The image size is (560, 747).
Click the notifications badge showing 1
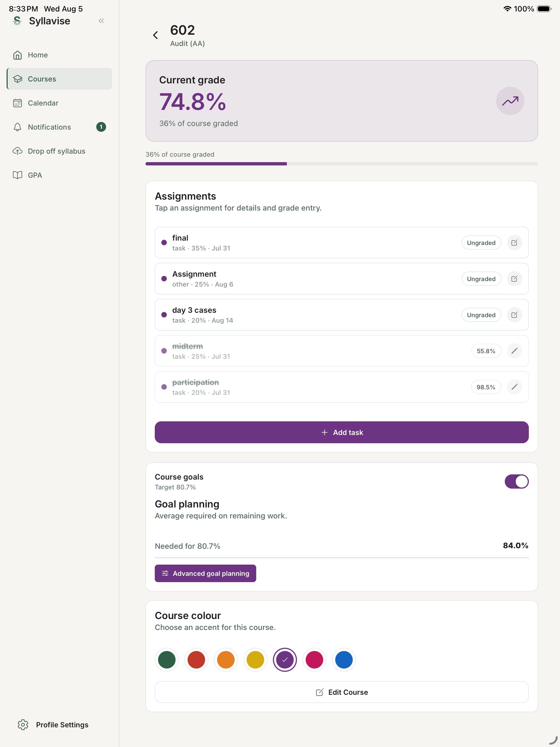click(101, 127)
